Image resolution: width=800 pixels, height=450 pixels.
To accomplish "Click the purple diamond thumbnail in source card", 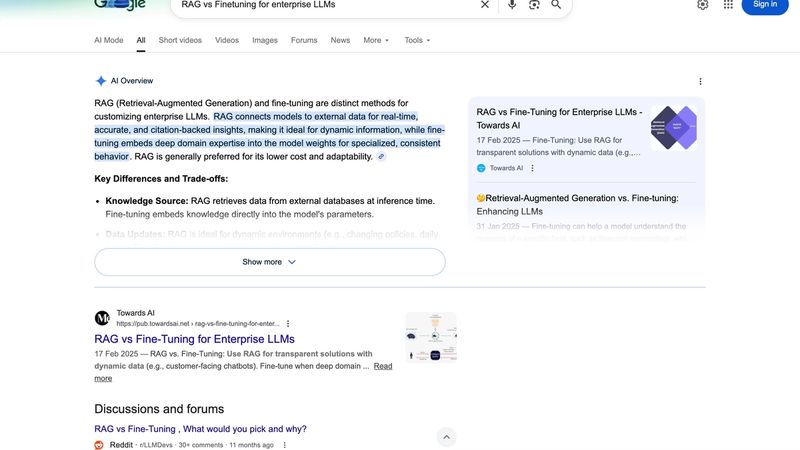I will tap(673, 128).
